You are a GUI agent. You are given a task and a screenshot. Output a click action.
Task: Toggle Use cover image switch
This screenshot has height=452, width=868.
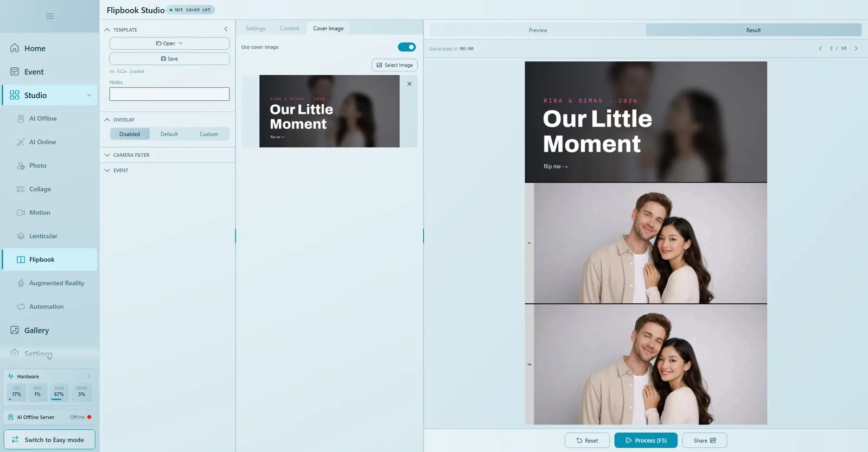(x=406, y=47)
